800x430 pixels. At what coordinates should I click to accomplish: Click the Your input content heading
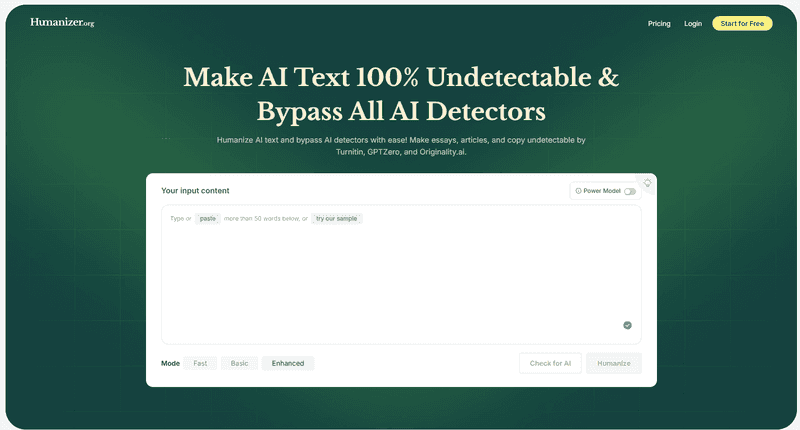195,191
